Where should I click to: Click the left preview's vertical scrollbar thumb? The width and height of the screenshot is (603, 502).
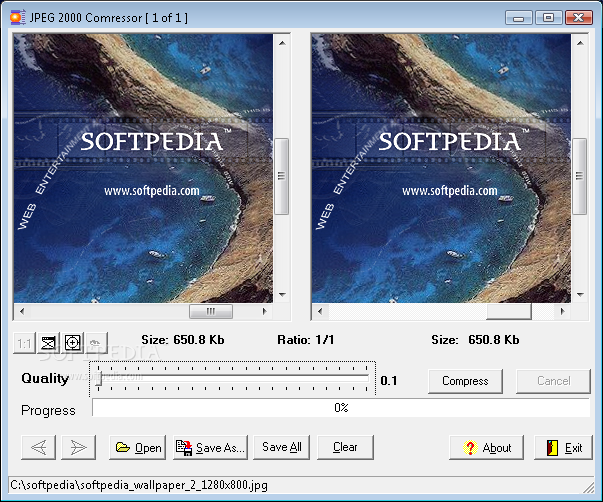click(282, 176)
